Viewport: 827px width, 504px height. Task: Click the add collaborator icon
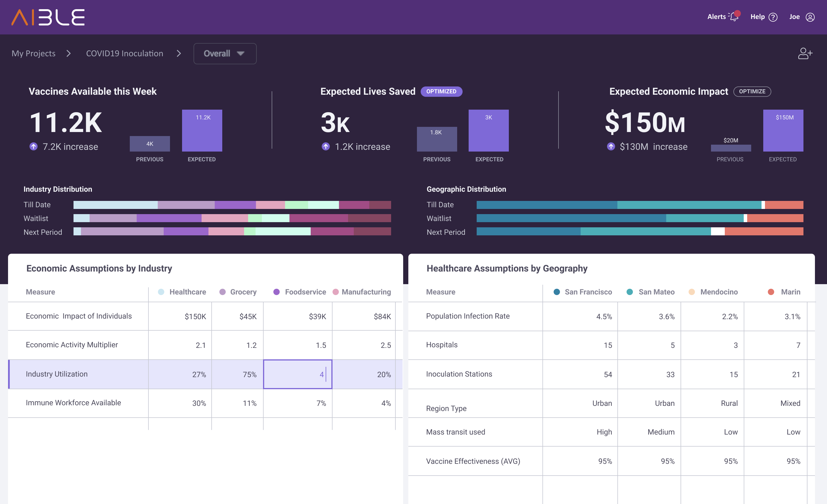point(805,53)
